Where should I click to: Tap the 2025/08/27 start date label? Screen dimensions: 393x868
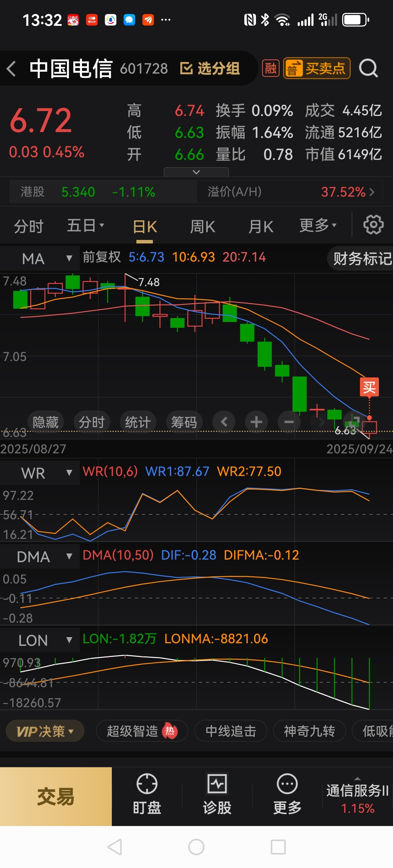33,449
